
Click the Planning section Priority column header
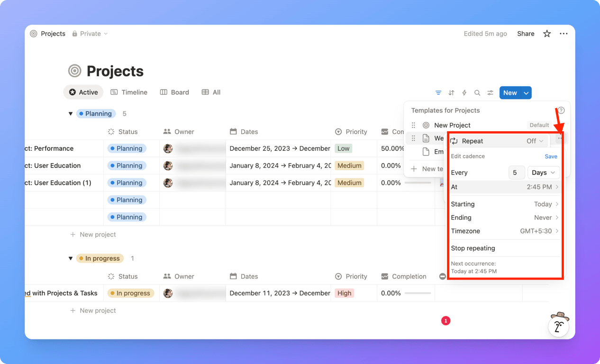[x=351, y=132]
